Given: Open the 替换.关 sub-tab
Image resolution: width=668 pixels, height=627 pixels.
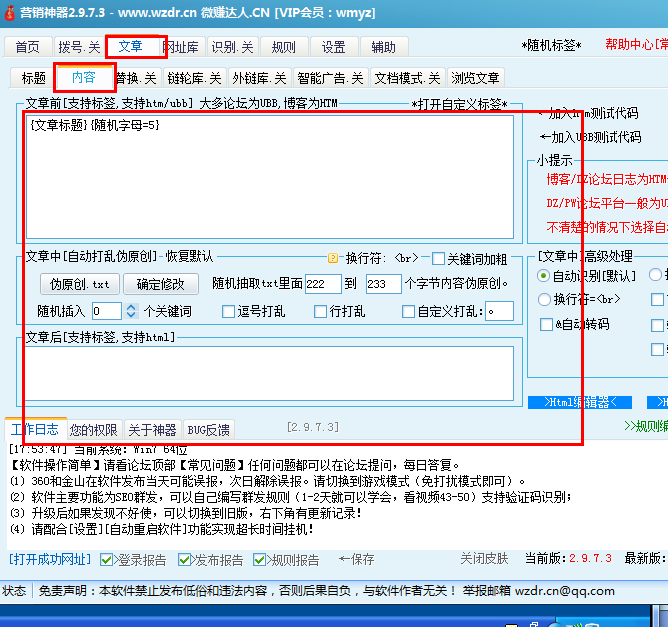Looking at the screenshot, I should click(137, 78).
